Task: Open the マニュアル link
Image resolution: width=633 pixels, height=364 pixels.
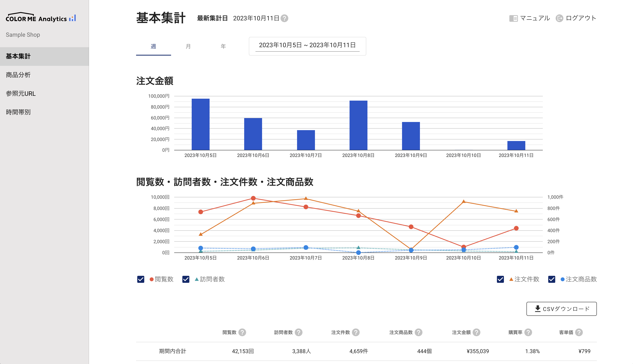Action: point(530,18)
